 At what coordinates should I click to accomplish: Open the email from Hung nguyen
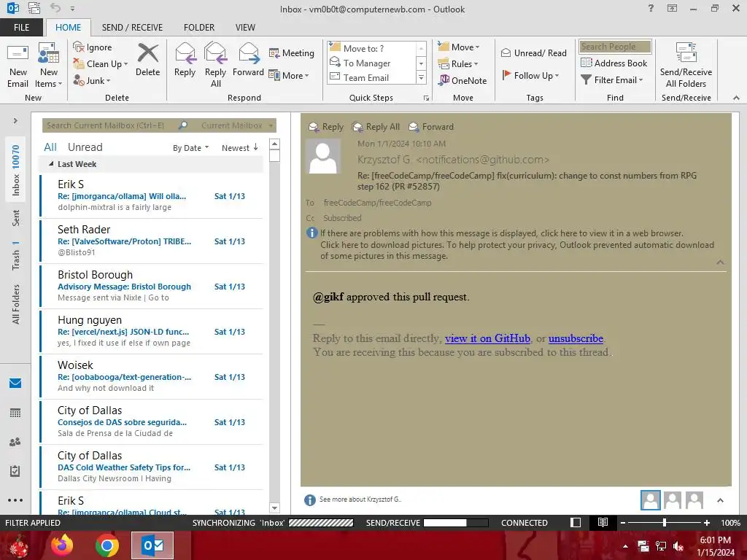coord(152,332)
